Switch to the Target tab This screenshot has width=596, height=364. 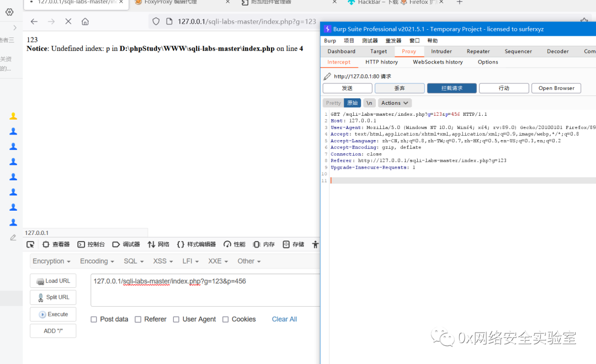point(379,51)
